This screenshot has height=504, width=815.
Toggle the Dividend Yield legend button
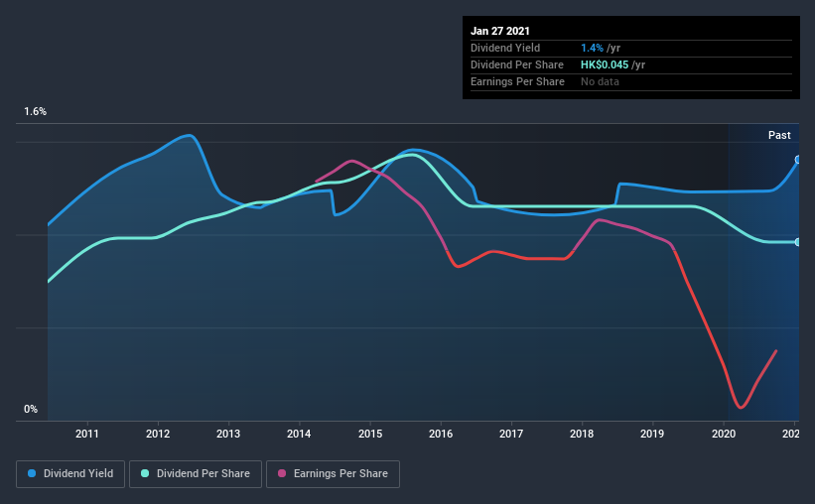coord(70,474)
